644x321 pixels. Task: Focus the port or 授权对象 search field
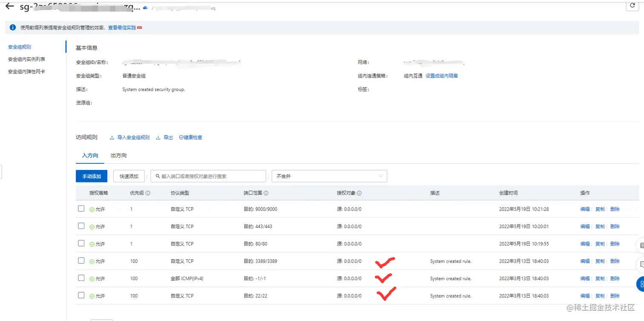pyautogui.click(x=208, y=176)
